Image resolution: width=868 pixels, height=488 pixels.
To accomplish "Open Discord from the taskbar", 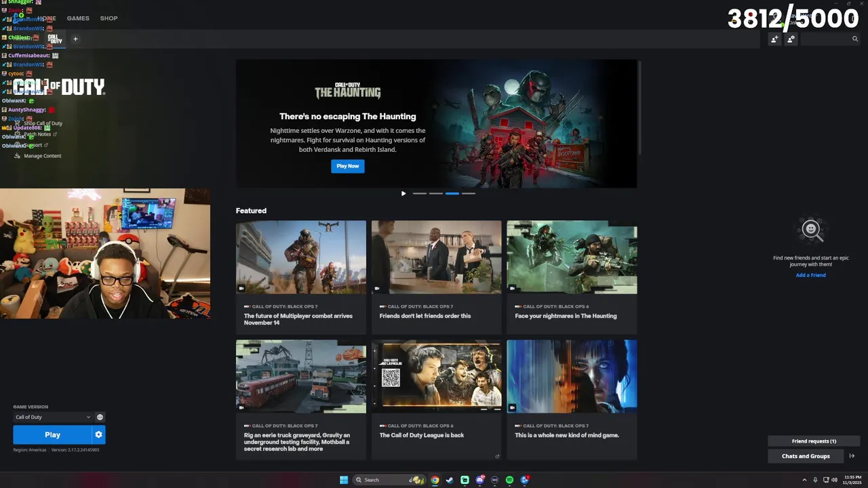I will [x=480, y=480].
